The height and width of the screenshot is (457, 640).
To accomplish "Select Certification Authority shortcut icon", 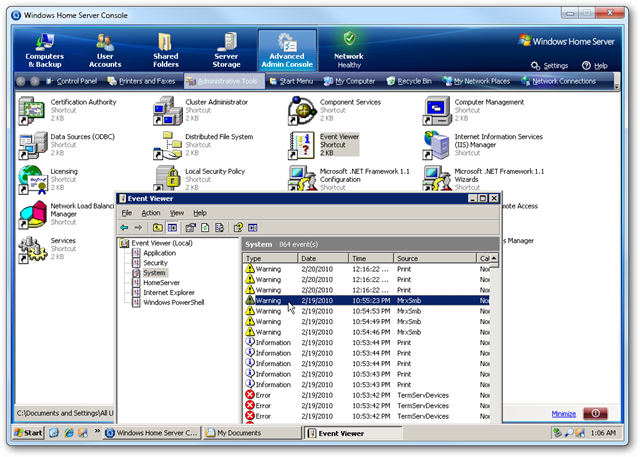I will [x=31, y=111].
